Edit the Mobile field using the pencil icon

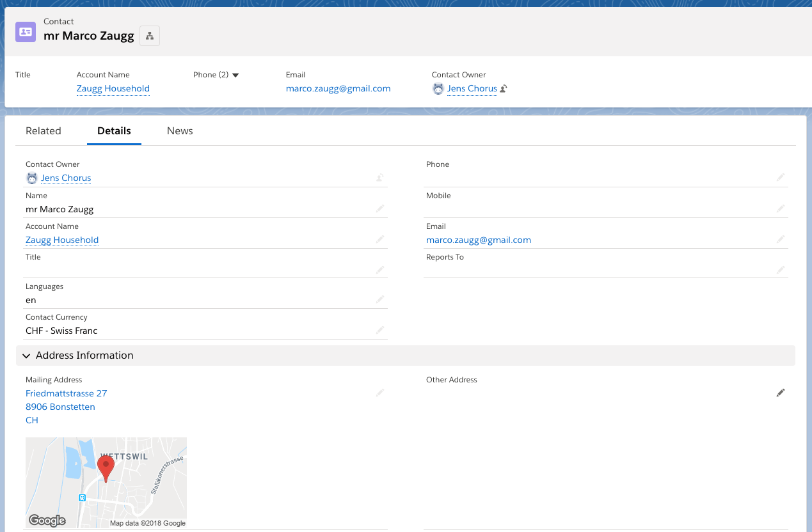(x=780, y=208)
